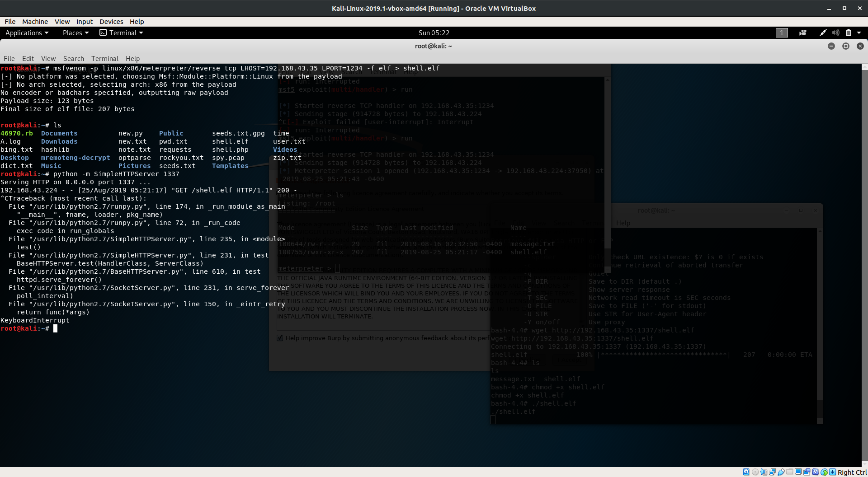Open the Applications menu in Kali panel

27,33
